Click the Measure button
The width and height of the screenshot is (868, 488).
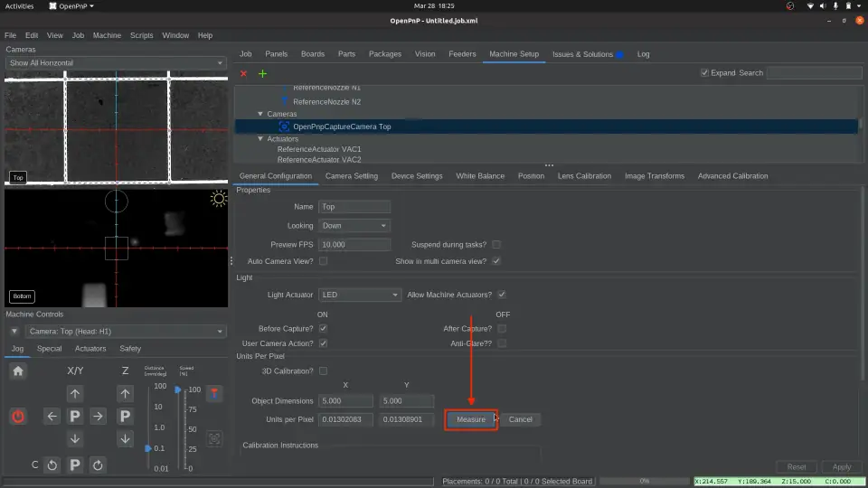point(471,419)
